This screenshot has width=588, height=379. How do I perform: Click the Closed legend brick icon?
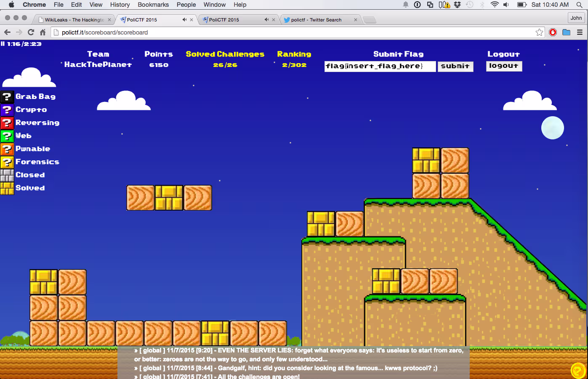click(x=7, y=175)
